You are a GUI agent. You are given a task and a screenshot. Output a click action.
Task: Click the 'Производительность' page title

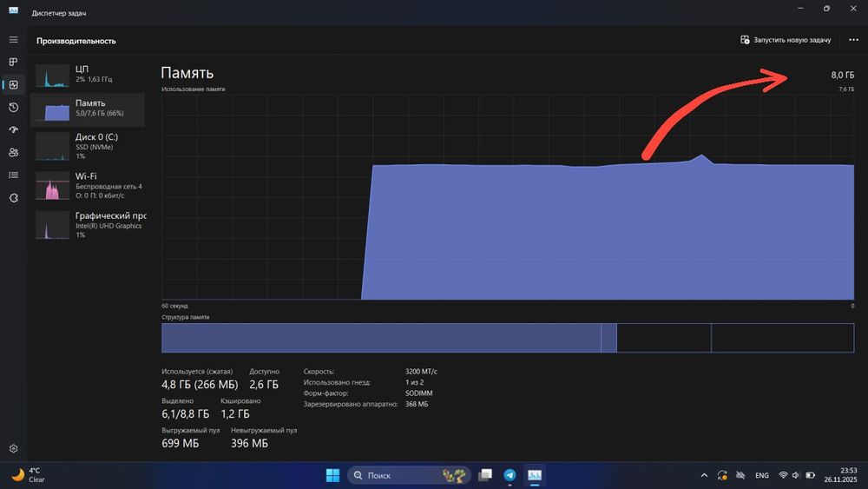pyautogui.click(x=76, y=41)
